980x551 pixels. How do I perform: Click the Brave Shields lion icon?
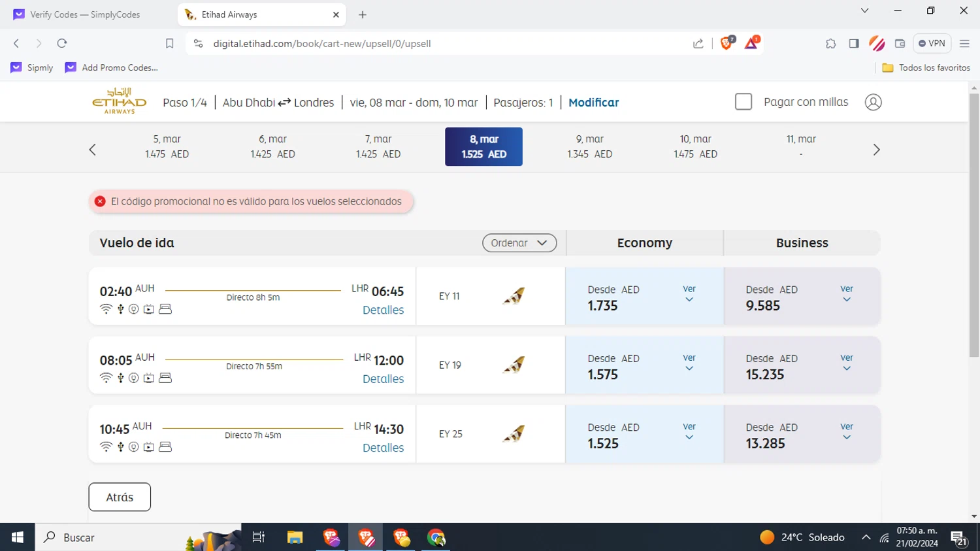(x=727, y=43)
